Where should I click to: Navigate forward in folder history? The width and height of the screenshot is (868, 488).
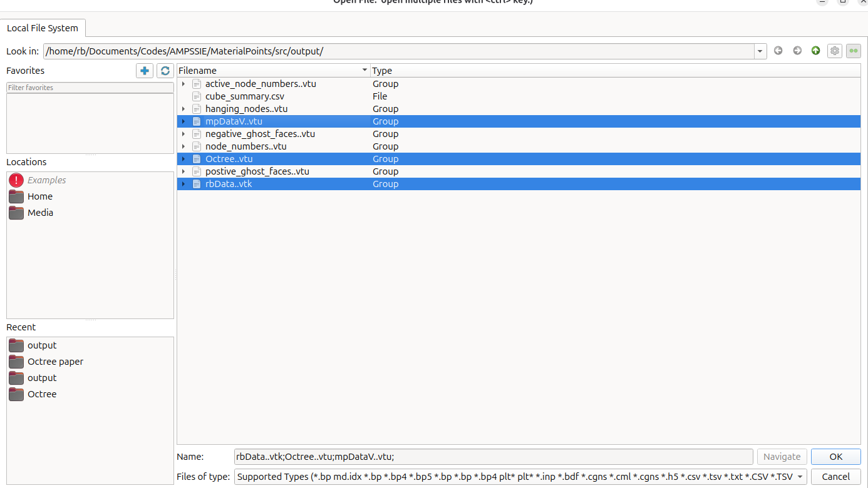pyautogui.click(x=797, y=51)
